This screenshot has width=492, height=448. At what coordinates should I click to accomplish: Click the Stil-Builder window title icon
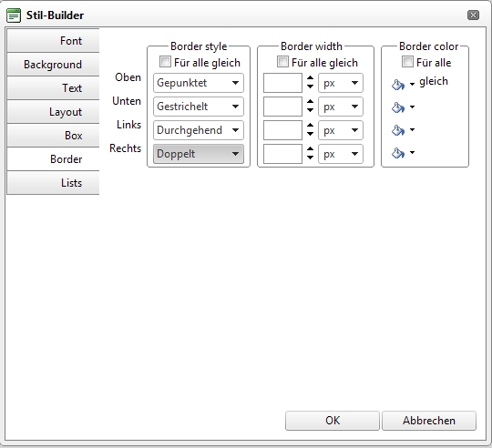14,15
